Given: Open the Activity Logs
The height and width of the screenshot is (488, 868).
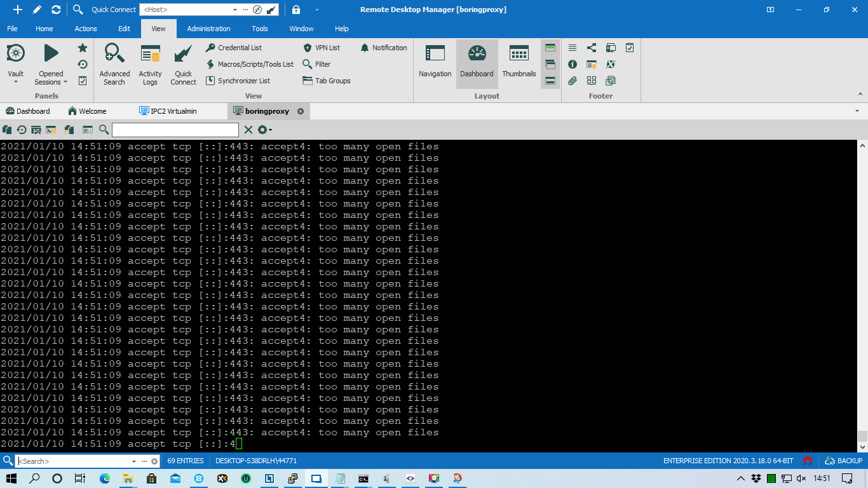Looking at the screenshot, I should click(150, 62).
